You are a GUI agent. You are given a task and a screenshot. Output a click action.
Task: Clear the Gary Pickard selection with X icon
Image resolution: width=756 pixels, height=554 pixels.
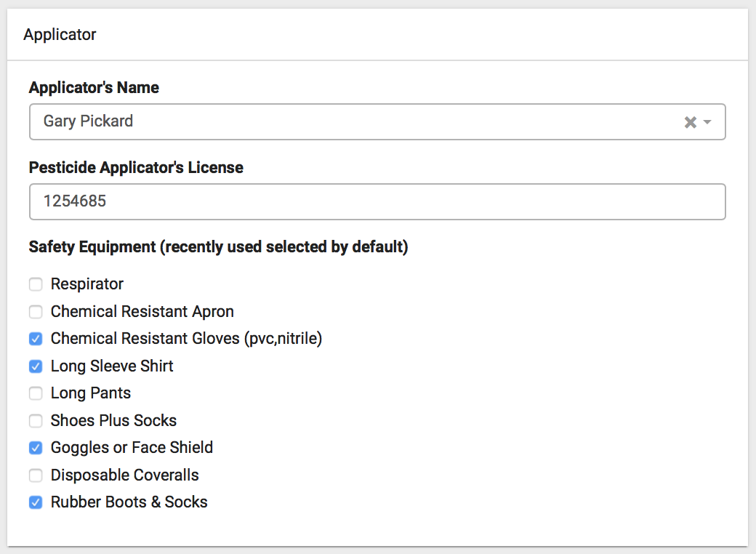pyautogui.click(x=690, y=122)
